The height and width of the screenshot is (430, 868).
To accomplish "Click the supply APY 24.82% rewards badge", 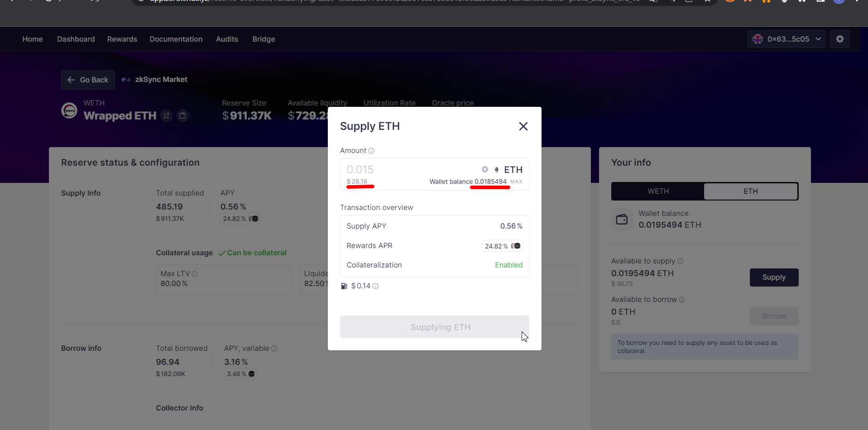I will (240, 219).
